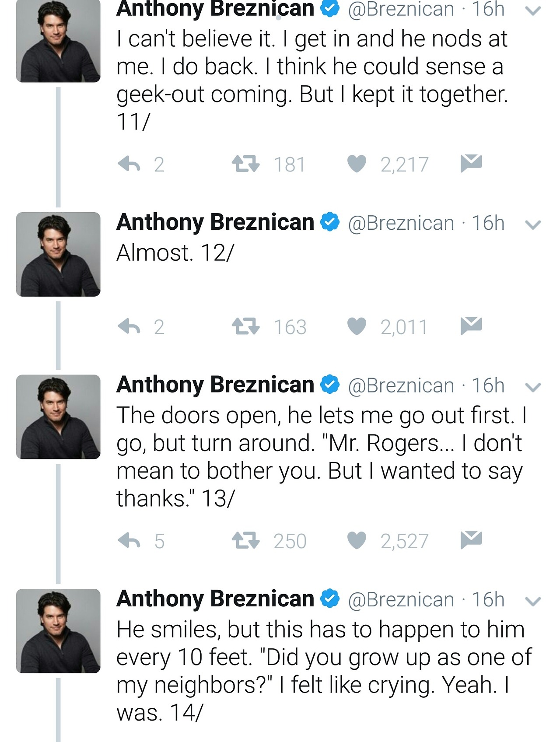This screenshot has height=742, width=560.
Task: Retweet the tweet with 250 retweets
Action: pyautogui.click(x=245, y=541)
